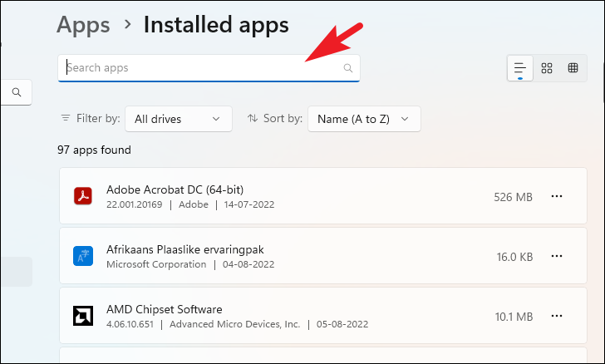This screenshot has width=605, height=364.
Task: Click the 04-08-2022 install date
Action: tap(248, 264)
